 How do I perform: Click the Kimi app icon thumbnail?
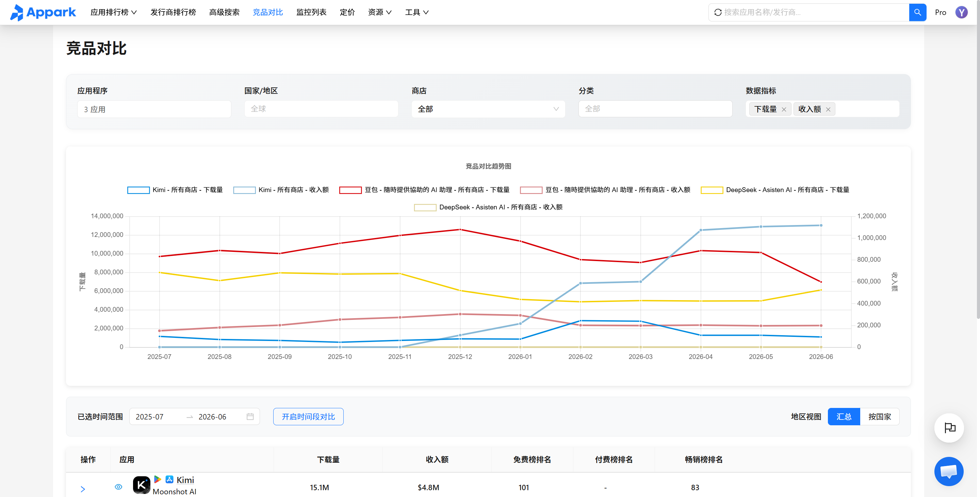[x=141, y=485]
